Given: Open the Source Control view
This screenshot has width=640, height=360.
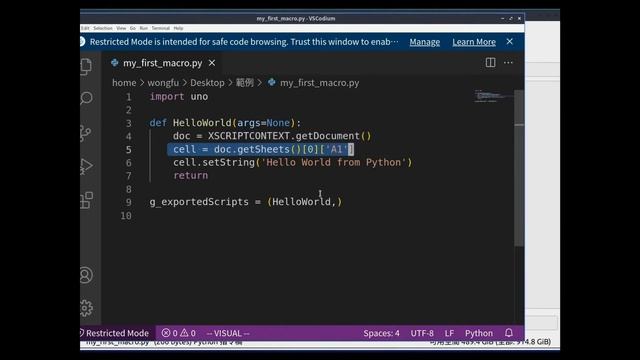Looking at the screenshot, I should [x=86, y=133].
